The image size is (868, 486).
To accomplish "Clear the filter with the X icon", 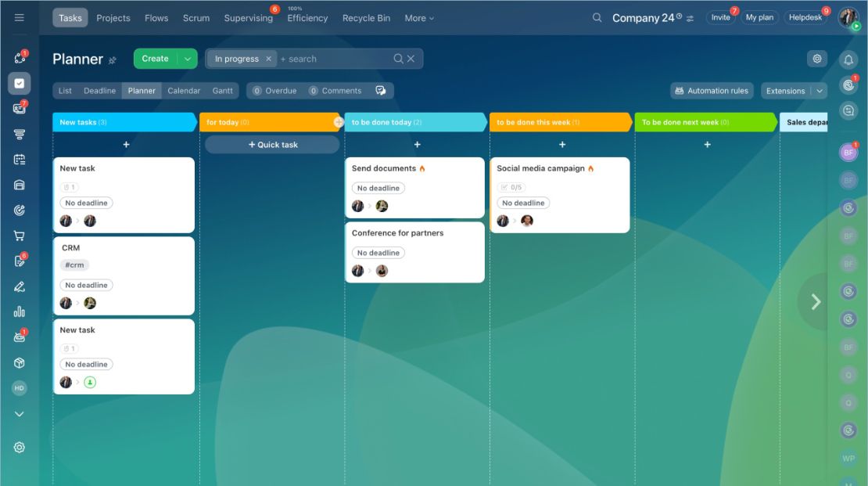I will [411, 59].
